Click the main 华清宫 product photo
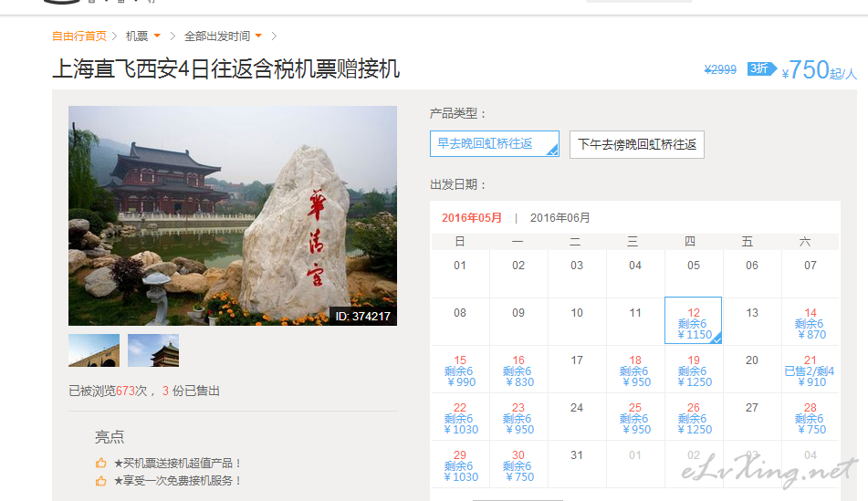868x501 pixels. click(233, 215)
